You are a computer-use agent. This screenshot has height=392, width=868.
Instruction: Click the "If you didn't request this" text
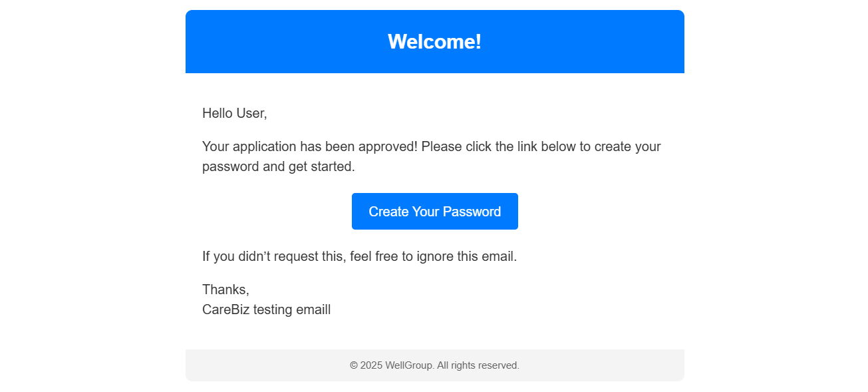tap(273, 257)
